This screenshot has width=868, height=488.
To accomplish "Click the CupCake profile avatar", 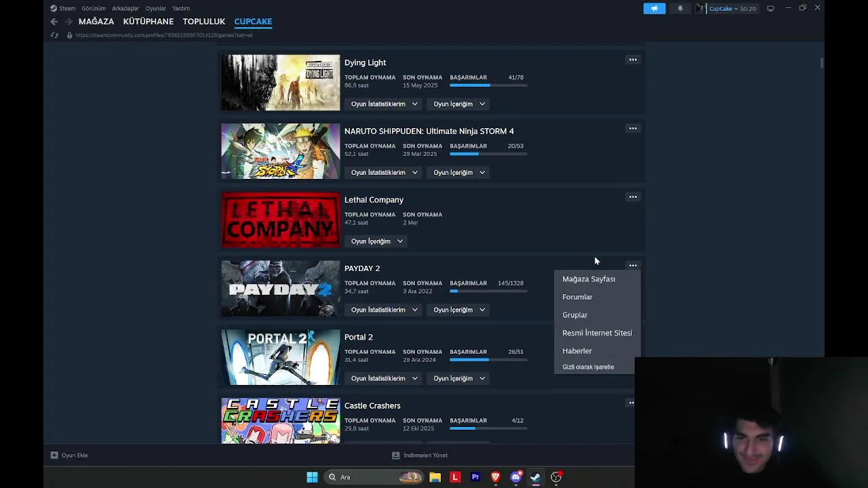I will (700, 9).
